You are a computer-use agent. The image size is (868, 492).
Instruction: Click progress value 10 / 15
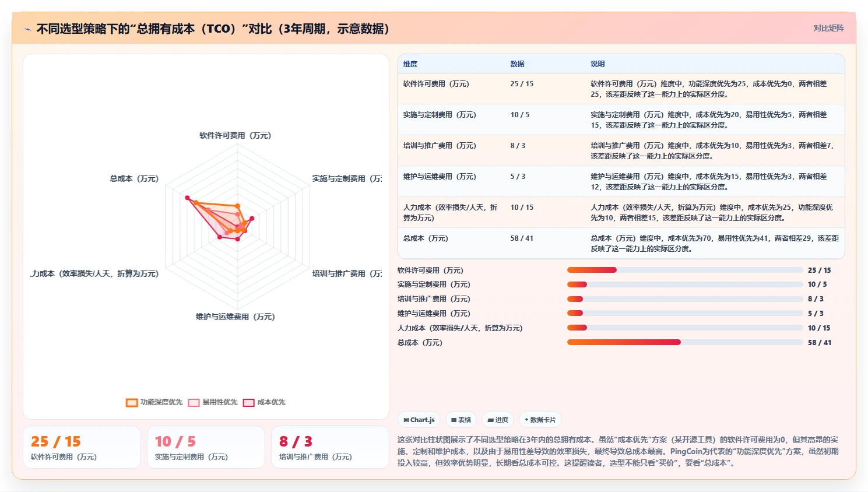(819, 328)
